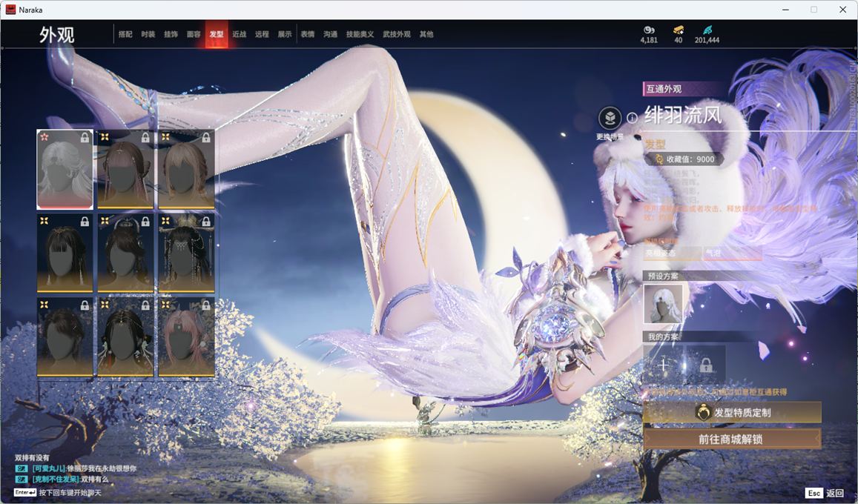Screen dimensions: 858x504
Task: Click the Naraka app icon in title bar
Action: (x=10, y=10)
